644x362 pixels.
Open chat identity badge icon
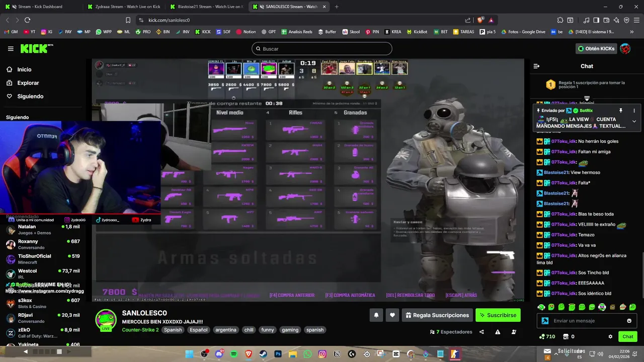544,321
